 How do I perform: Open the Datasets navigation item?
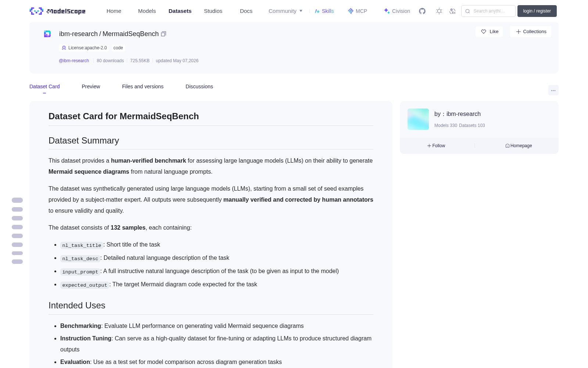coord(180,11)
